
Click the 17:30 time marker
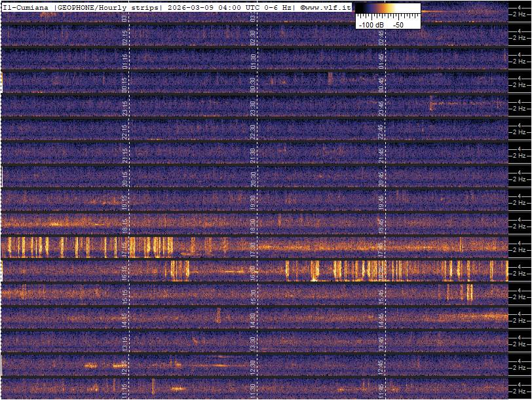coord(253,249)
